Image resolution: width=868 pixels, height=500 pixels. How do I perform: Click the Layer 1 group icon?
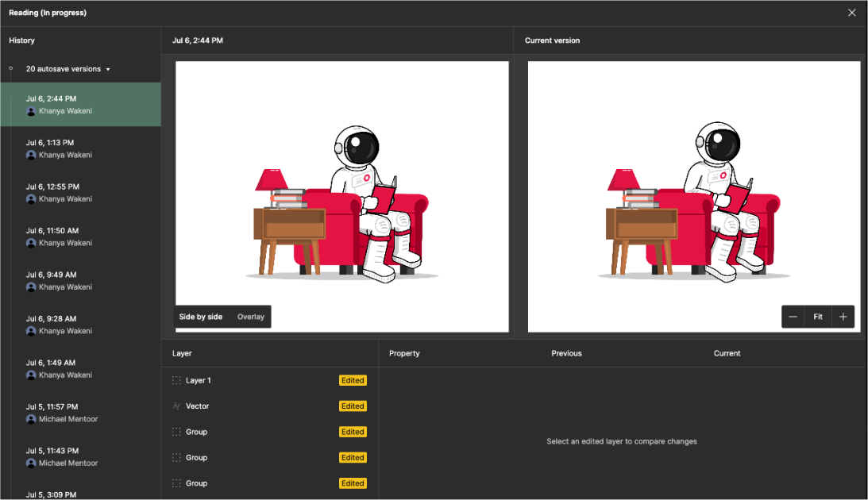click(x=176, y=381)
